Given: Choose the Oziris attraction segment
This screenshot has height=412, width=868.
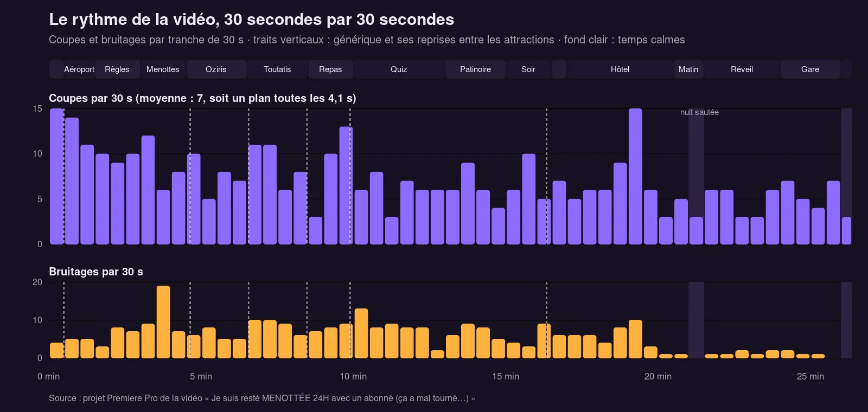Looking at the screenshot, I should pyautogui.click(x=216, y=69).
